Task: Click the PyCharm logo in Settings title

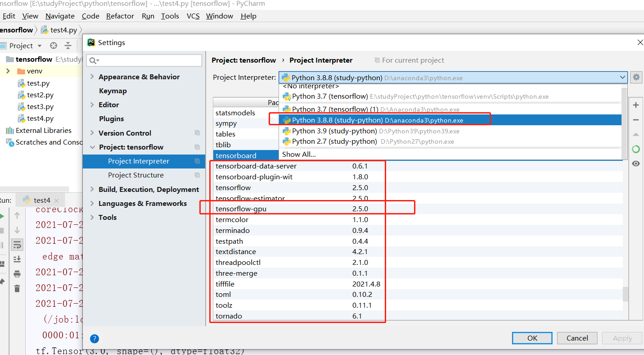Action: [x=91, y=42]
